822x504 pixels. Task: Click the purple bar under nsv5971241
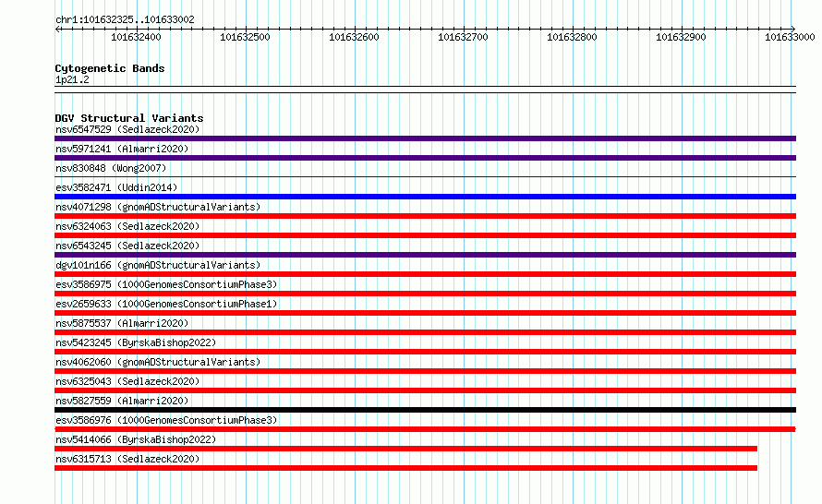pos(425,158)
